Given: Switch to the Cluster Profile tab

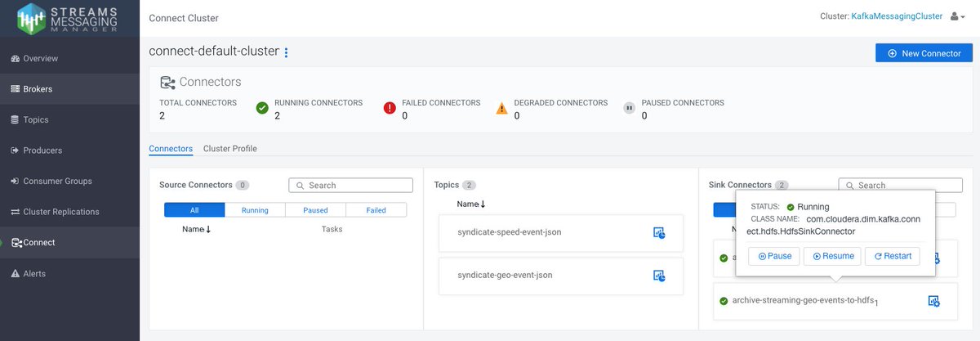Looking at the screenshot, I should click(229, 149).
